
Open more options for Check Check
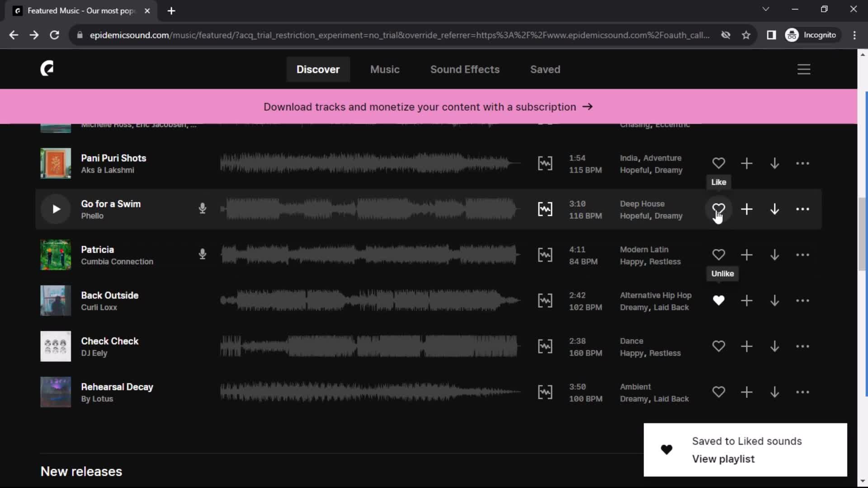(802, 346)
